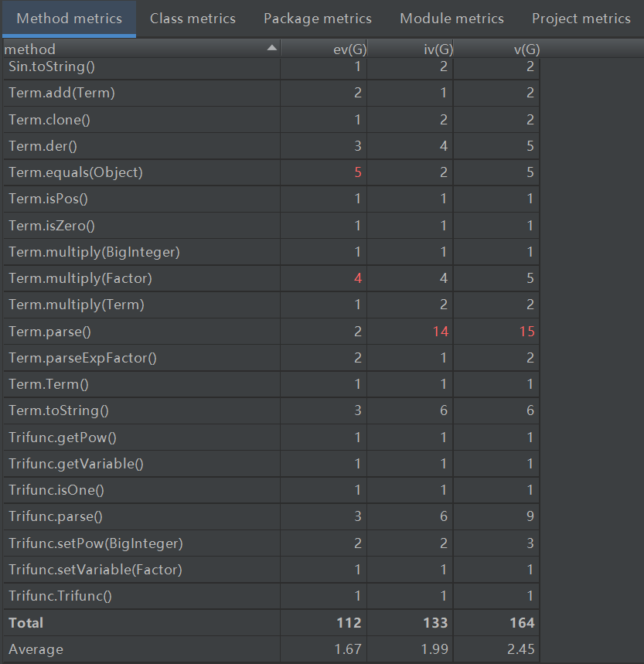Open the Class metrics tab
Viewport: 644px width, 664px height.
coord(193,19)
